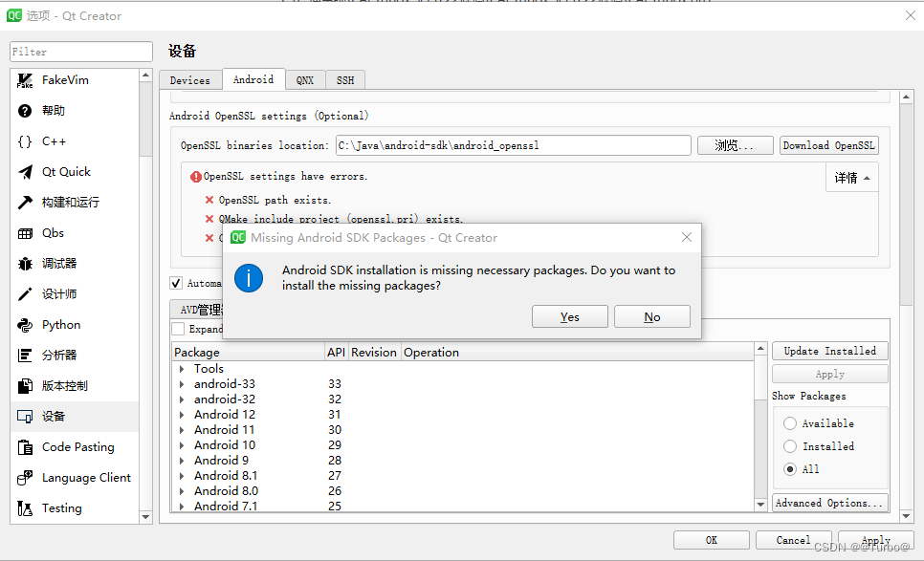Click Yes to install missing packages

[x=570, y=316]
